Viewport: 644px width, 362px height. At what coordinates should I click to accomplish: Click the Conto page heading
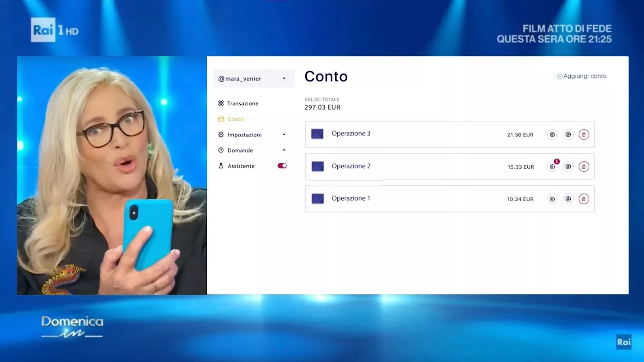(326, 76)
